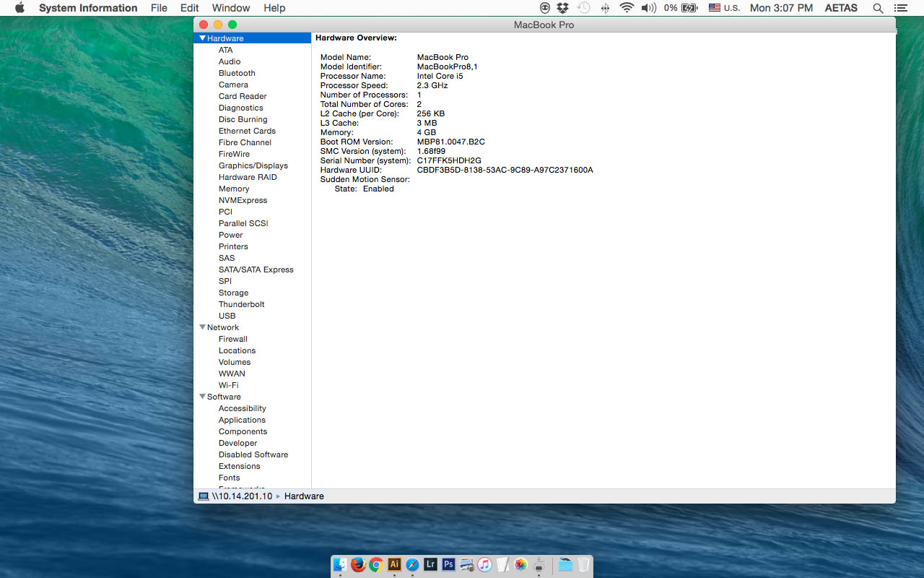
Task: Open the Help menu
Action: click(274, 8)
